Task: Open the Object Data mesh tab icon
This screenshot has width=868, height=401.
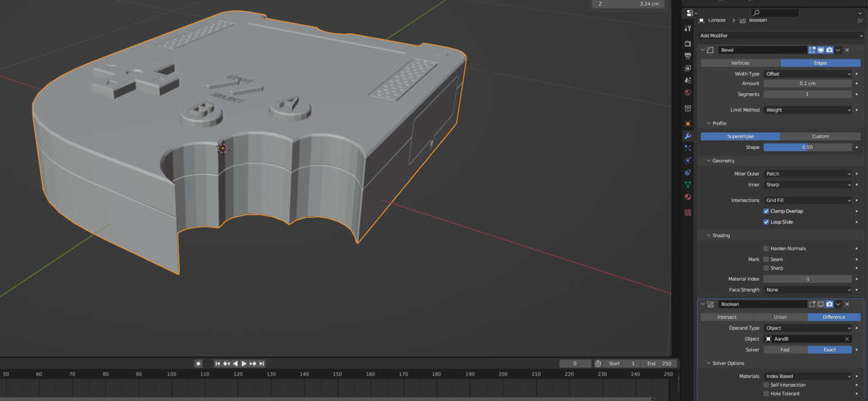Action: pos(688,185)
